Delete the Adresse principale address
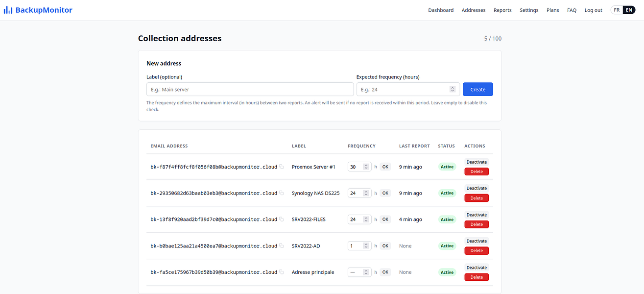 pyautogui.click(x=477, y=277)
